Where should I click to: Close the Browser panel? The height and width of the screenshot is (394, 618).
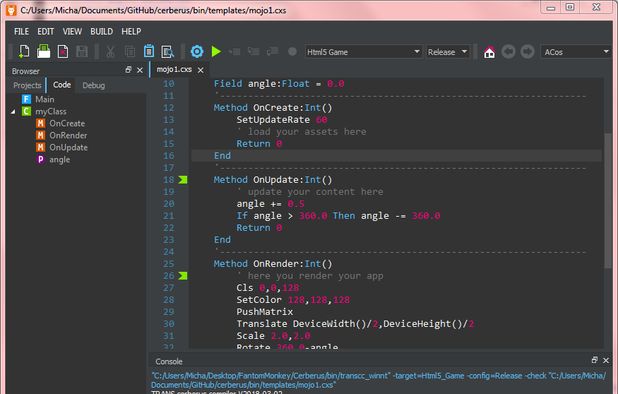[140, 70]
